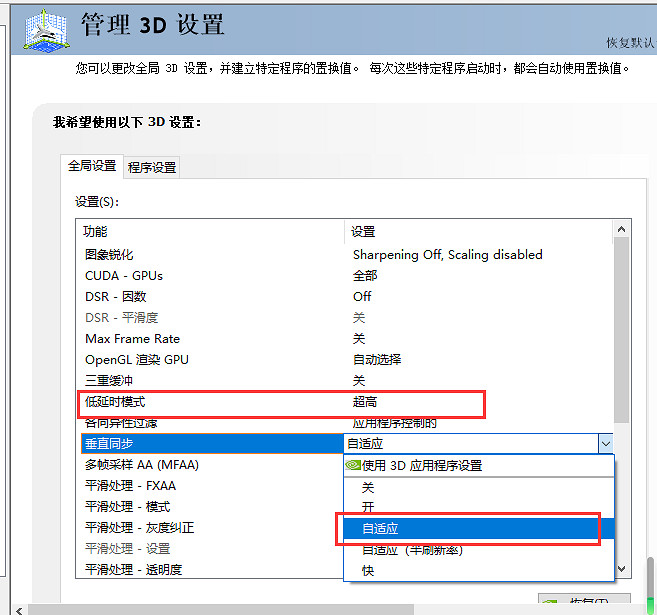Screen dimensions: 657x615
Task: Click the 全部 value for CUDA GPUs
Action: click(365, 276)
